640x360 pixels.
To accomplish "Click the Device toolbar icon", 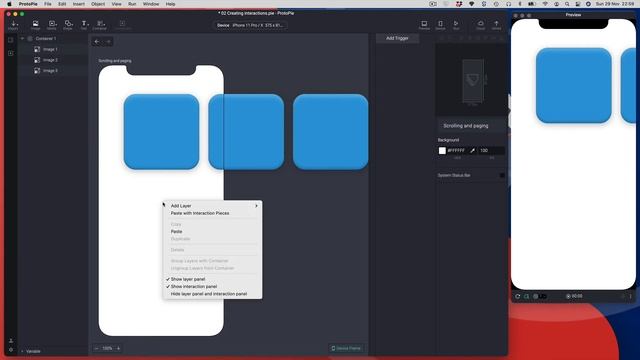I will coord(440,25).
